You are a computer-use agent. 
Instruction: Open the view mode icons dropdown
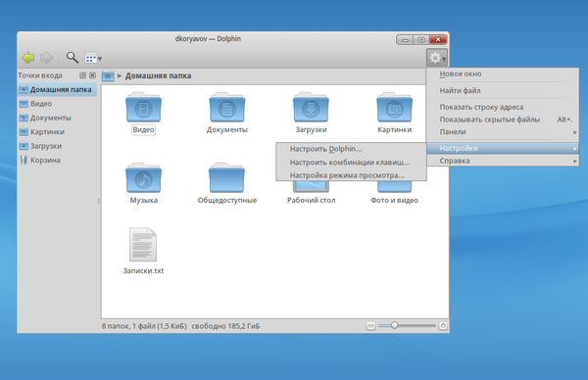pos(93,58)
